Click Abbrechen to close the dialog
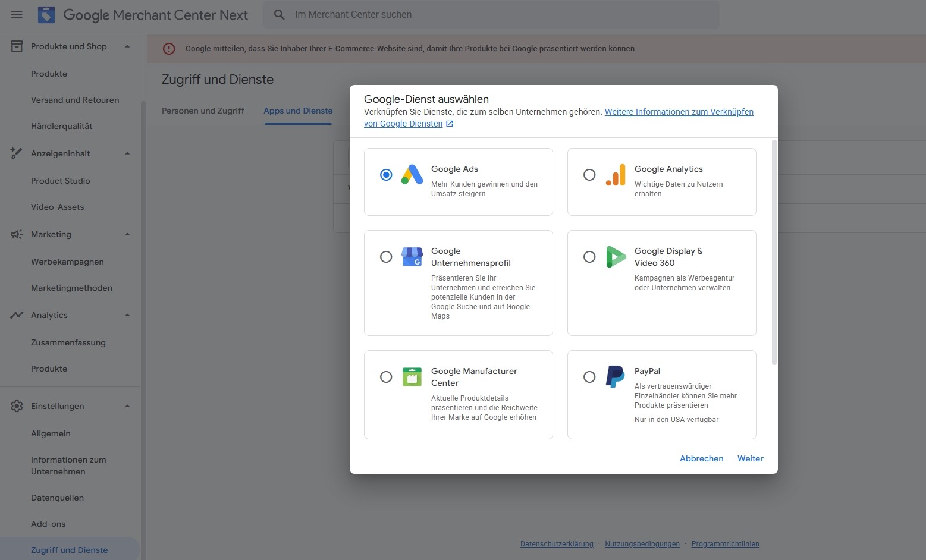The height and width of the screenshot is (560, 926). click(701, 458)
